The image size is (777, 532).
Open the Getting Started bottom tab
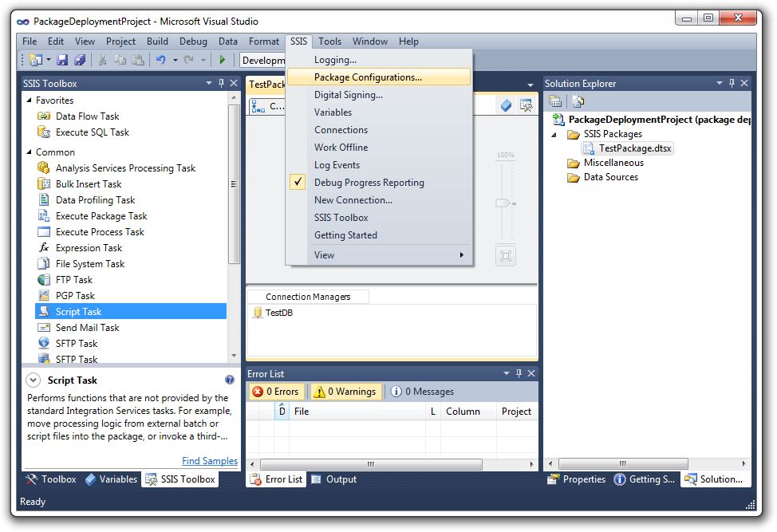[x=645, y=479]
